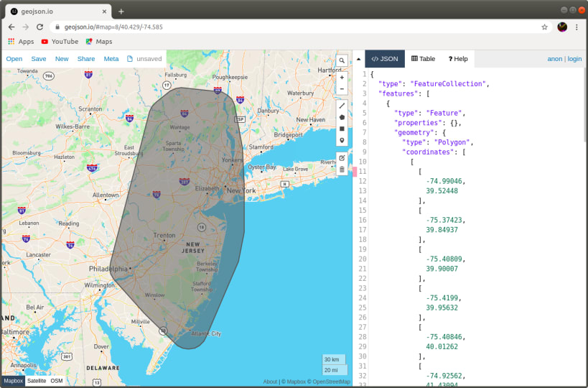Collapse the side panel with arrow
Viewport: 588px width, 388px height.
point(358,59)
